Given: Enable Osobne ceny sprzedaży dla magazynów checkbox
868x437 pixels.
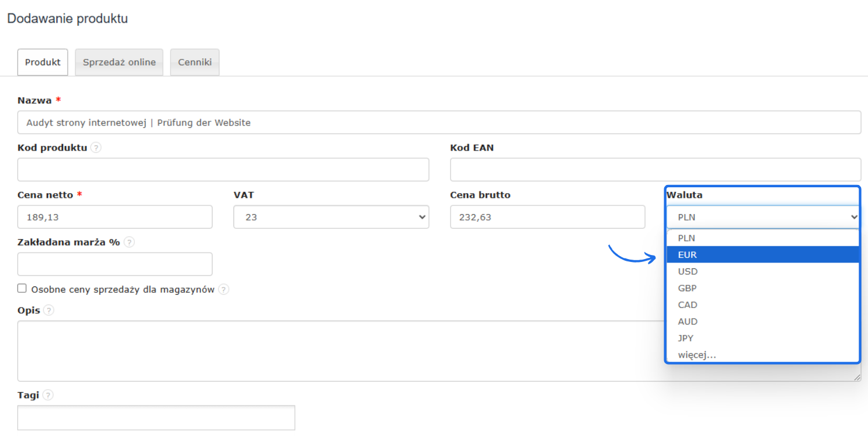Looking at the screenshot, I should (x=22, y=288).
